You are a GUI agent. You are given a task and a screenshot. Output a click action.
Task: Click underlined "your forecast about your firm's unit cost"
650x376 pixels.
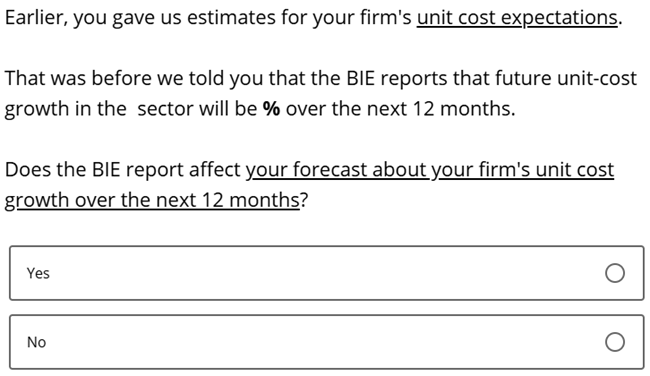(x=430, y=170)
